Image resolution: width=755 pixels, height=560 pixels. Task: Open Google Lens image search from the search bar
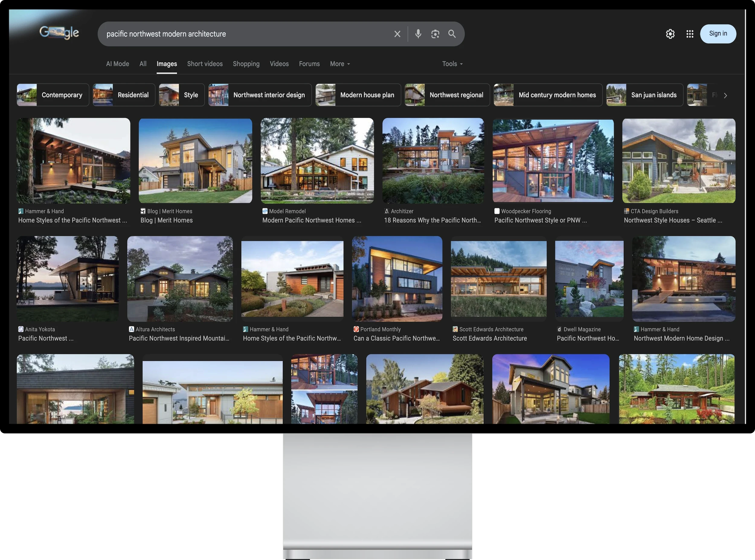(435, 34)
